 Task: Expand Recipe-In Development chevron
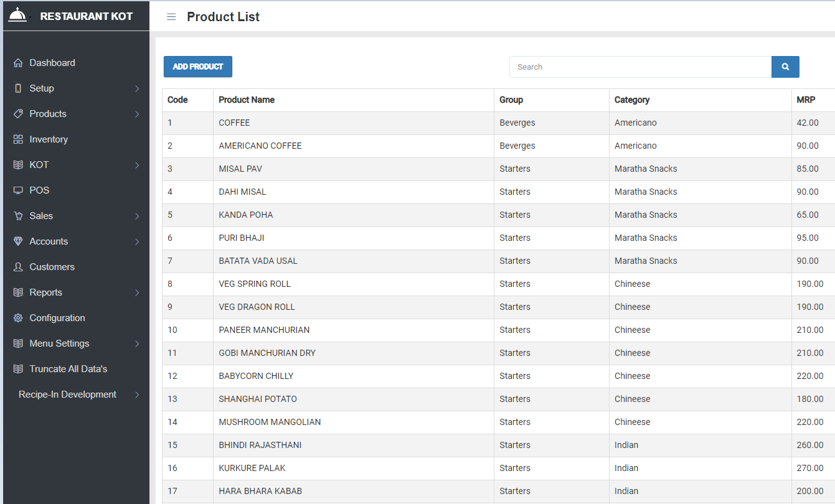[137, 395]
